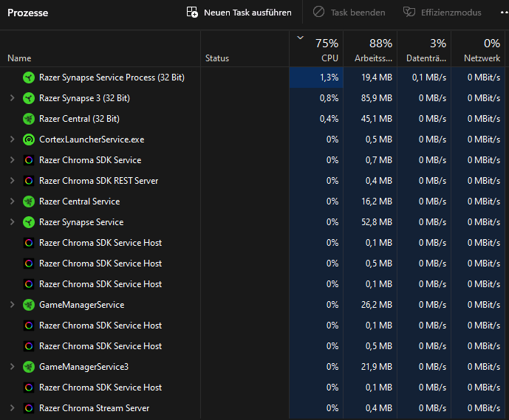The width and height of the screenshot is (509, 420).
Task: Click the Razer Chroma Stream Server icon
Action: coord(29,408)
